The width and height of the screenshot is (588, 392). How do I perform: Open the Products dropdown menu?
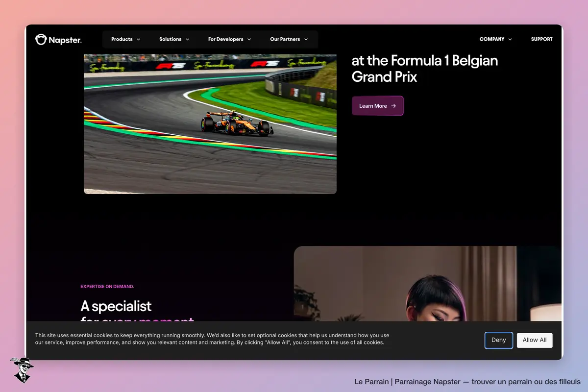tap(126, 39)
